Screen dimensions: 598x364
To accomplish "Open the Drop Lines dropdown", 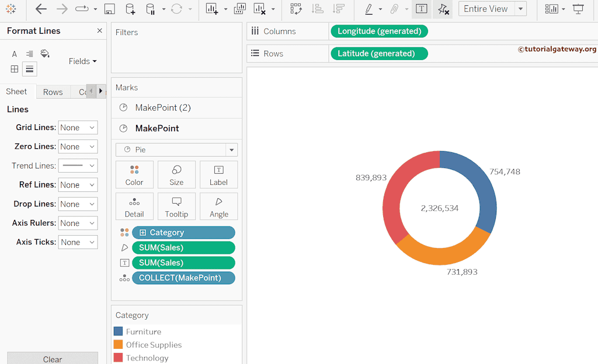I will tap(78, 204).
